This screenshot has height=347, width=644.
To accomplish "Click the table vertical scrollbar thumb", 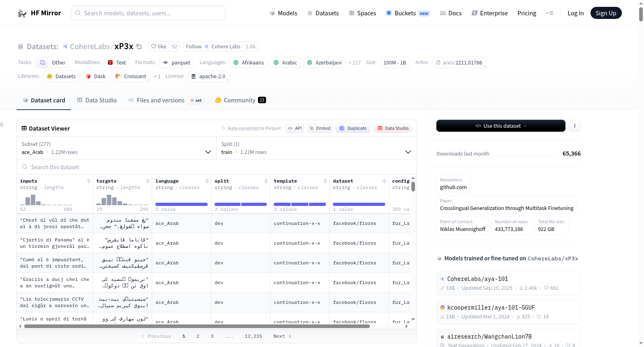I will tap(413, 187).
